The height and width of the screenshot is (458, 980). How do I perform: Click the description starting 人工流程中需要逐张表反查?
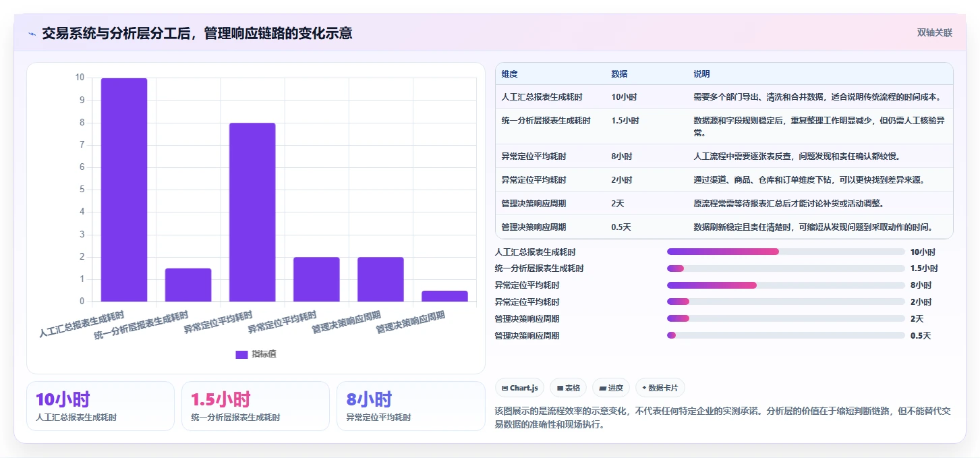pyautogui.click(x=797, y=156)
